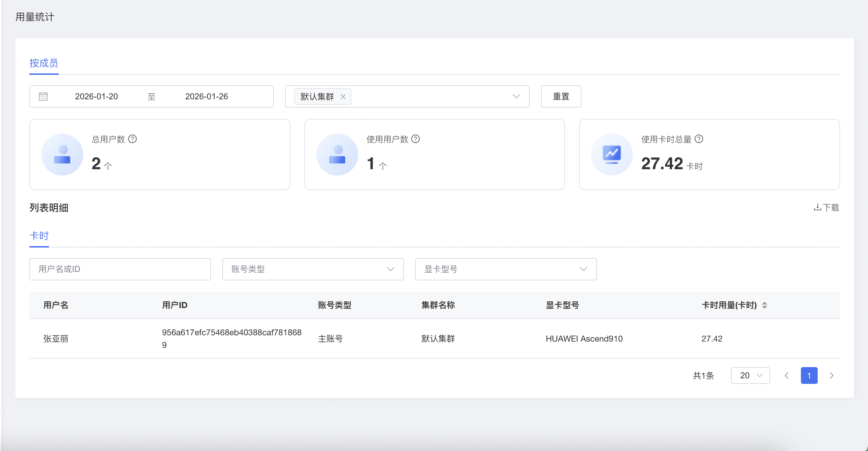
Task: Click help icon next to 使用卡时总量
Action: pyautogui.click(x=699, y=139)
